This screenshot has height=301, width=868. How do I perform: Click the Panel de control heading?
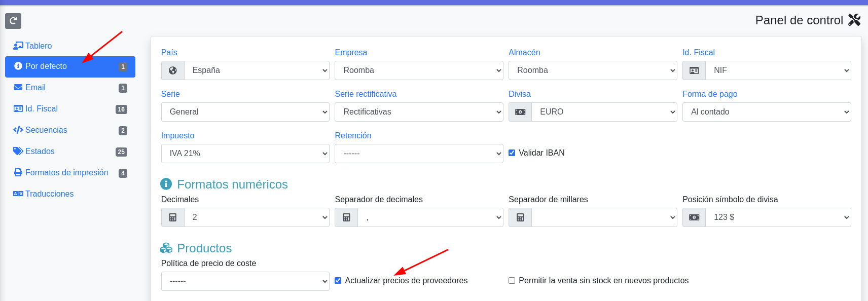pyautogui.click(x=799, y=20)
